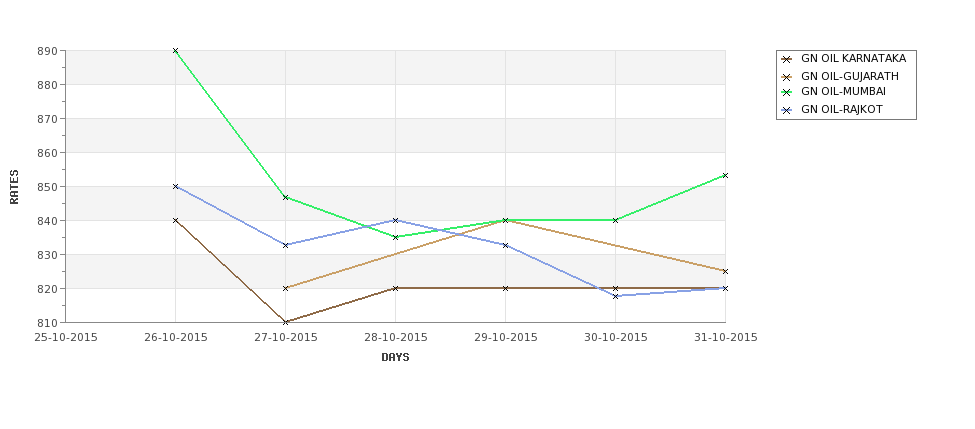Click the RATES y-axis title
The height and width of the screenshot is (429, 975).
click(x=14, y=187)
